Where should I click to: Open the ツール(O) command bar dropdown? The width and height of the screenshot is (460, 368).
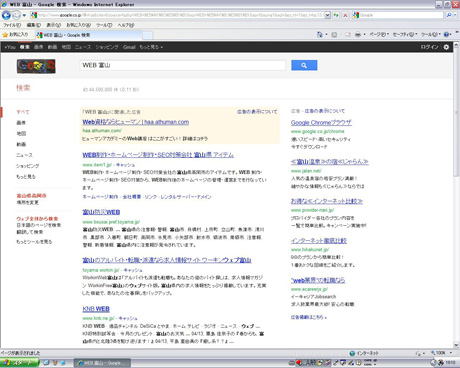coord(431,34)
